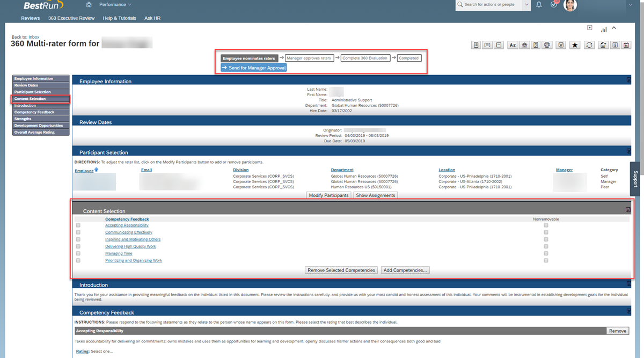Sort by the Employee column arrow
Viewport: 644px width, 358px height.
coord(97,170)
